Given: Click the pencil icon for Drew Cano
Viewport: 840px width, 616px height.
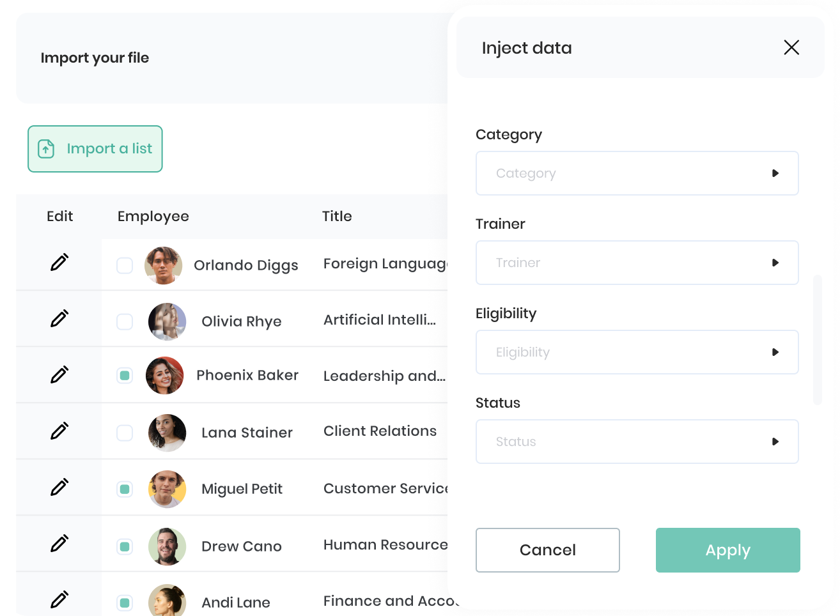Looking at the screenshot, I should (x=59, y=543).
